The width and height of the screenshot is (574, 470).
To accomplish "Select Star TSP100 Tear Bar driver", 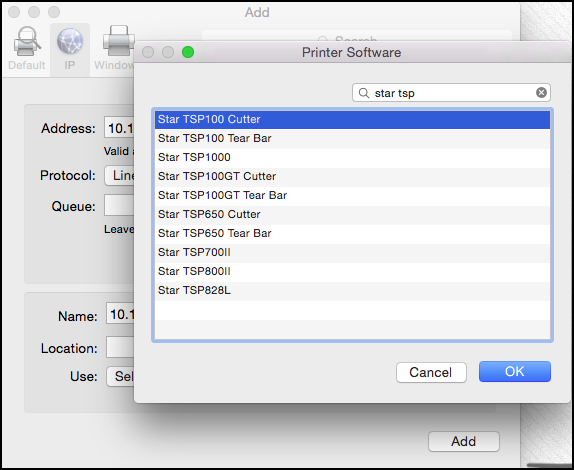I will pyautogui.click(x=352, y=138).
